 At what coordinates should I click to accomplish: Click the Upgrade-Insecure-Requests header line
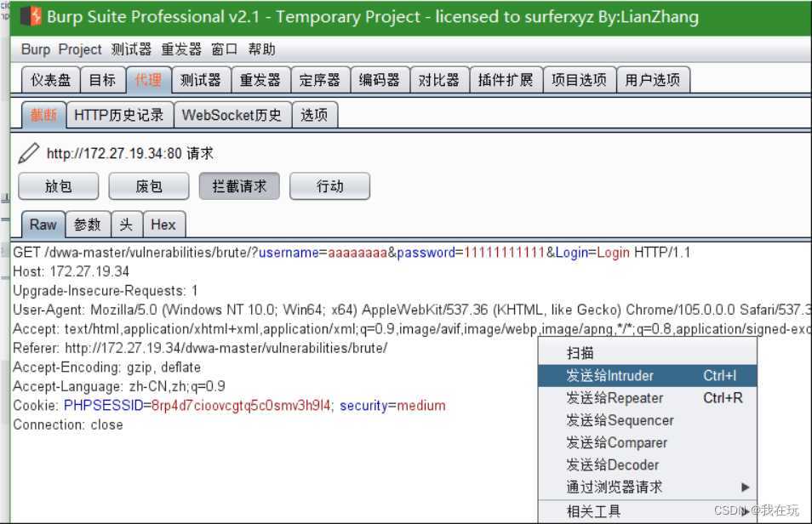106,290
